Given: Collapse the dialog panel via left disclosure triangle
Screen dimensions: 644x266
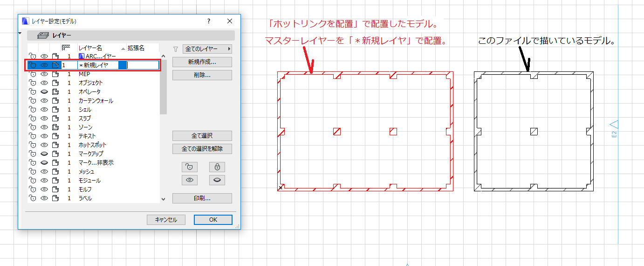Looking at the screenshot, I should (x=21, y=34).
